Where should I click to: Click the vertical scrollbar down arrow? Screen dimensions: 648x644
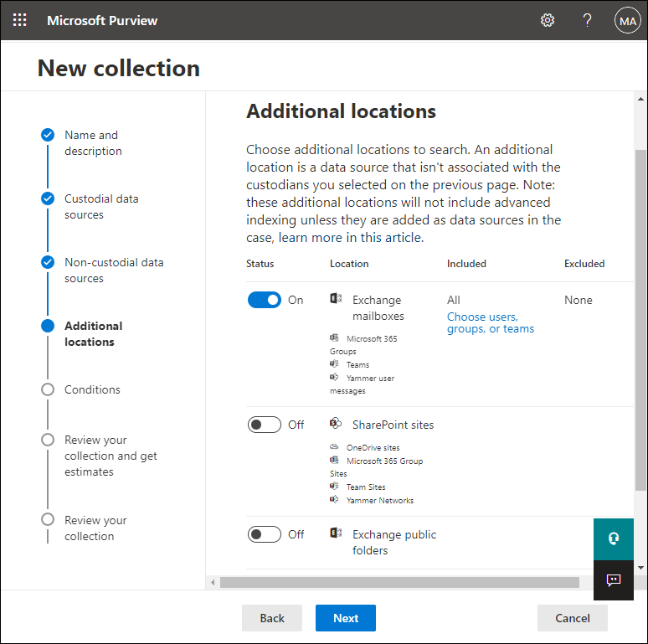click(x=640, y=568)
